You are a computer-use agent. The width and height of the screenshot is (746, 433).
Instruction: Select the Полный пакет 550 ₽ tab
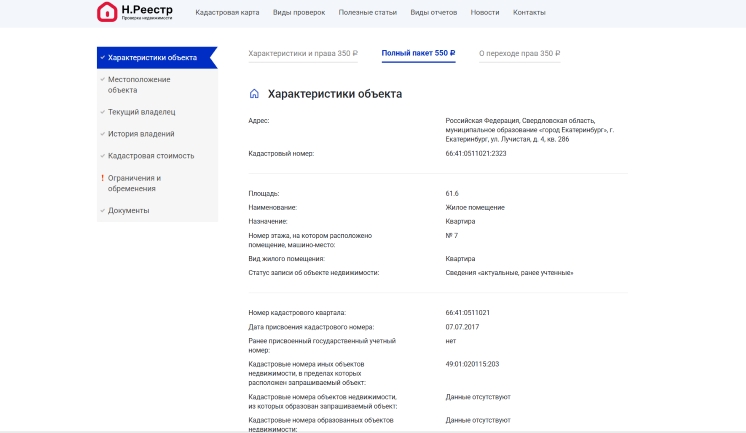(x=418, y=53)
